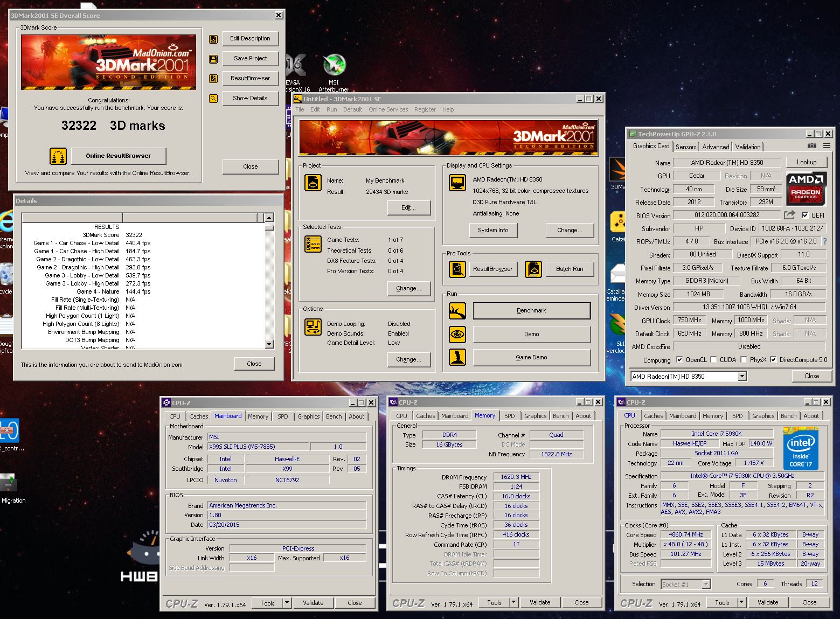
Task: Switch to the Sensors tab in GPU-Z
Action: click(686, 147)
